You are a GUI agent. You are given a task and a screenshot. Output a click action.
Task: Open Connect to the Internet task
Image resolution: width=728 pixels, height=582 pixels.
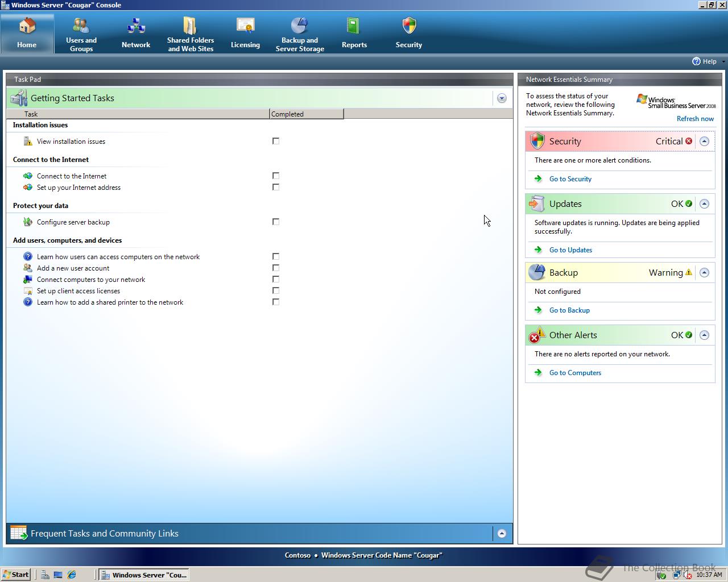tap(72, 176)
